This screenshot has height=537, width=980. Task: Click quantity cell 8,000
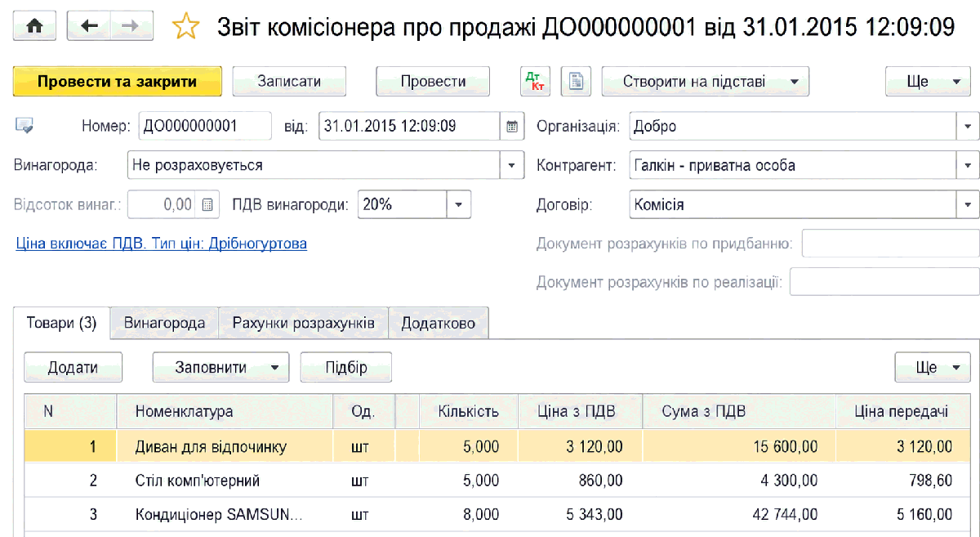(x=468, y=515)
